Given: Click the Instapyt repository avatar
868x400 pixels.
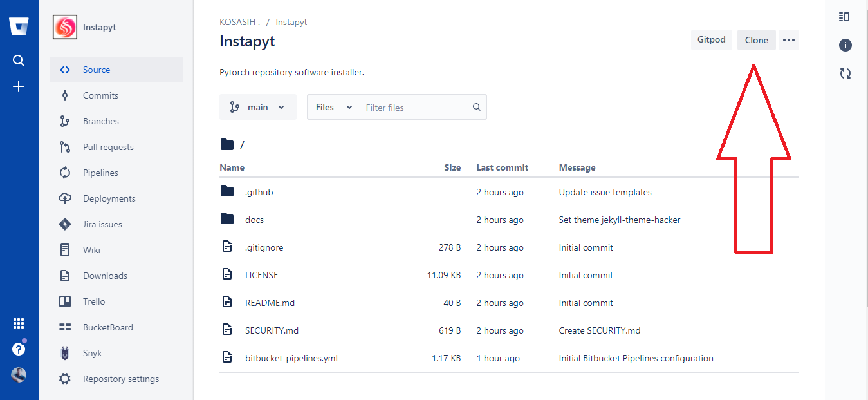Looking at the screenshot, I should [x=64, y=28].
